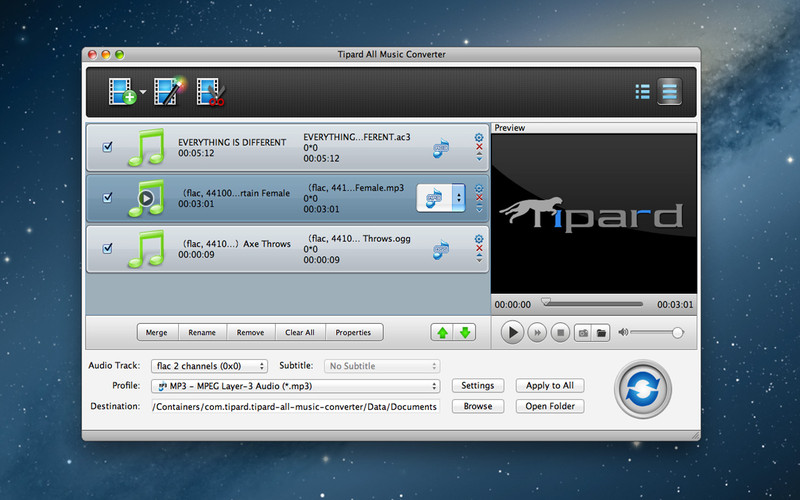Open profile Settings

click(x=478, y=386)
